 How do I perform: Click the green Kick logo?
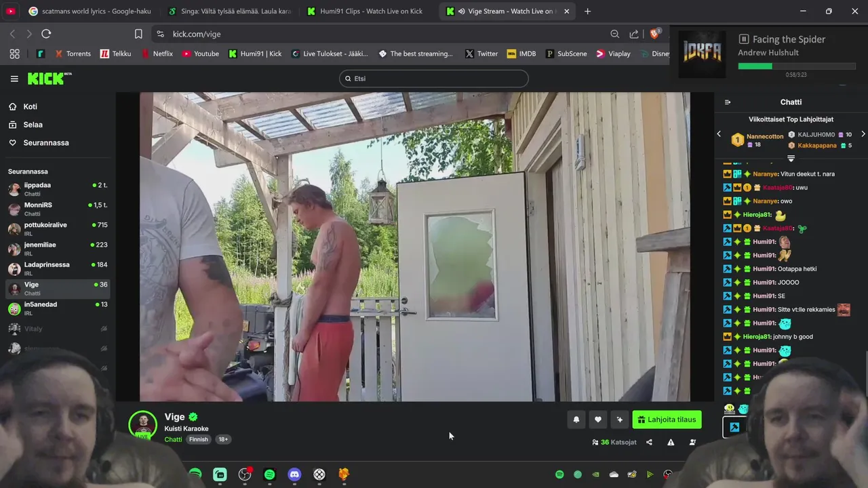pyautogui.click(x=50, y=79)
